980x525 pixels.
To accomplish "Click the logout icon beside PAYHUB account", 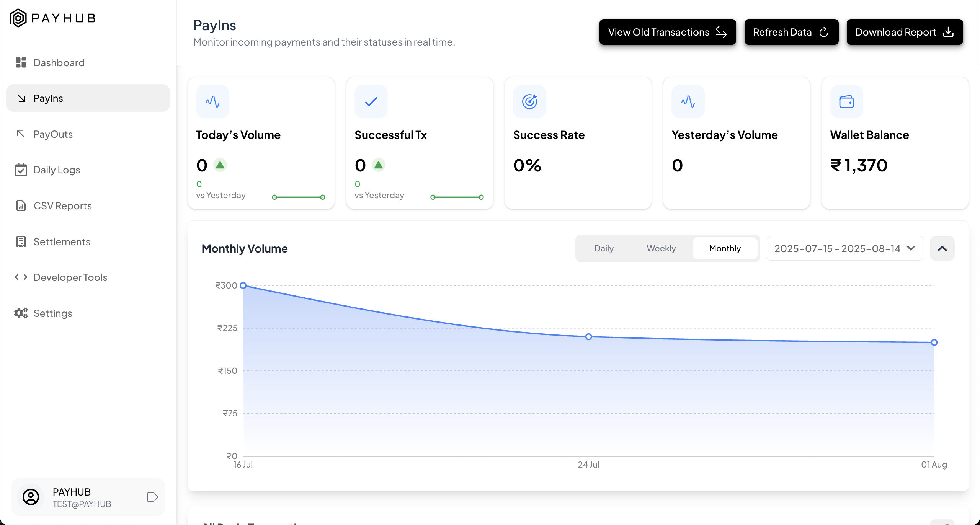I will (x=152, y=497).
